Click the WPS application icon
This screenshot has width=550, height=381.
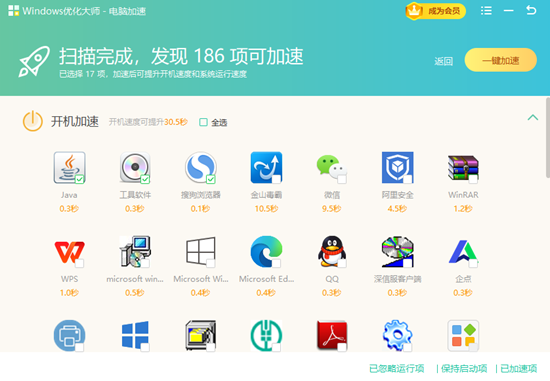[x=69, y=252]
